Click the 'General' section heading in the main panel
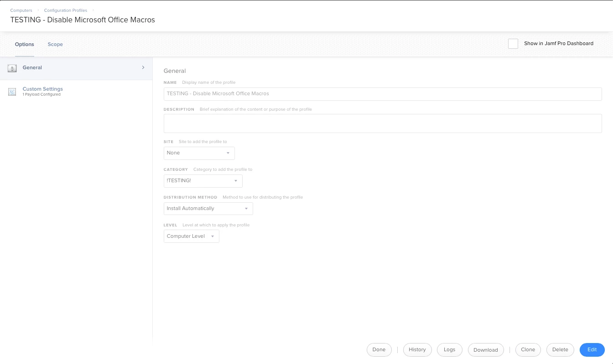The width and height of the screenshot is (613, 364). tap(175, 71)
